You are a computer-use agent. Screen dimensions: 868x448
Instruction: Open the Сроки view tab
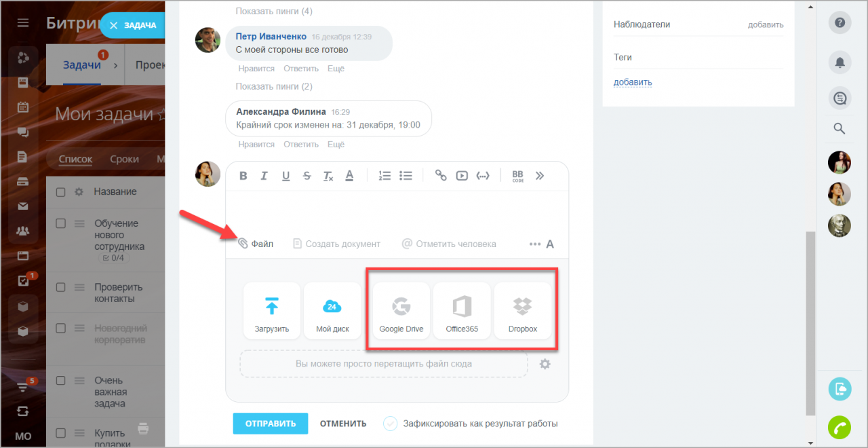[125, 159]
